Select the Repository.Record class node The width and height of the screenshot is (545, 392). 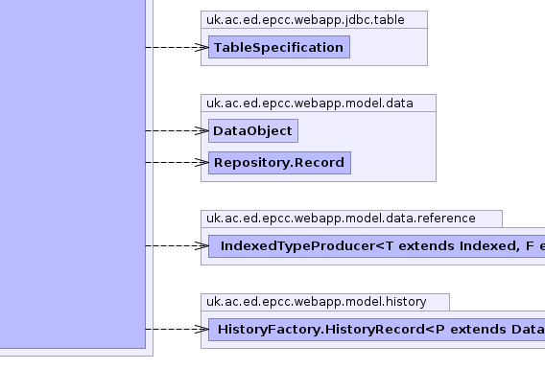[279, 163]
